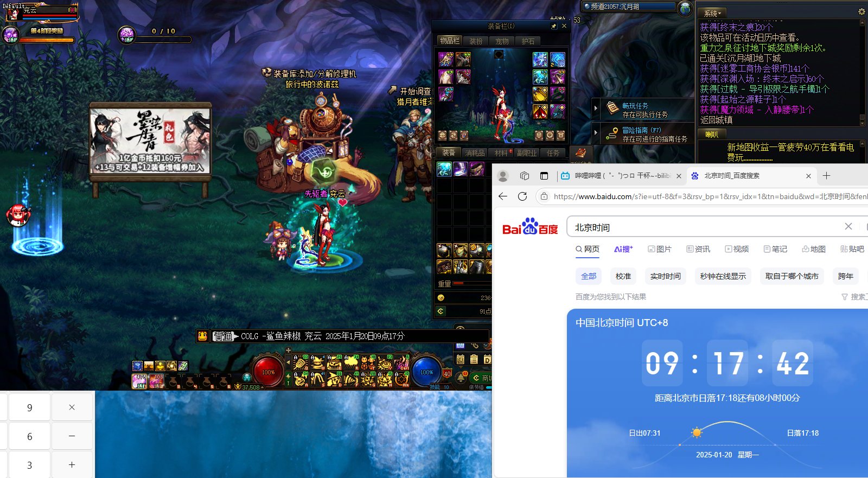Image resolution: width=868 pixels, height=478 pixels.
Task: Open the bell notification icon
Action: click(461, 377)
